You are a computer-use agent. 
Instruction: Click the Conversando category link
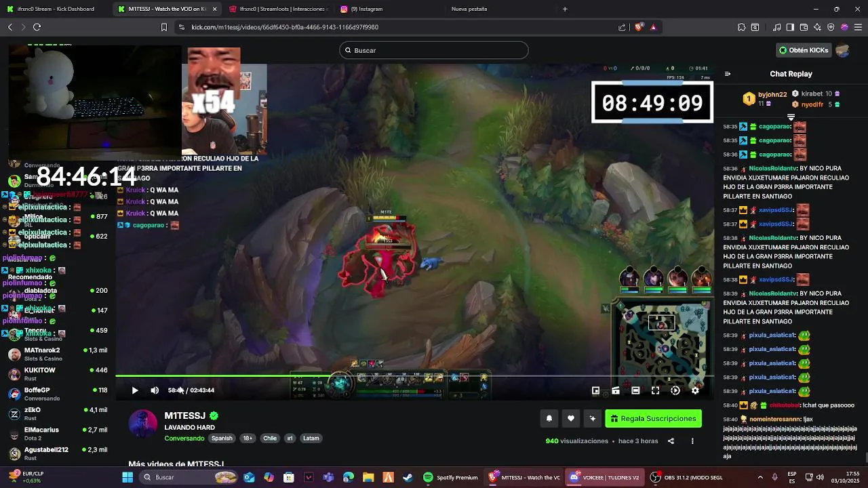click(184, 439)
